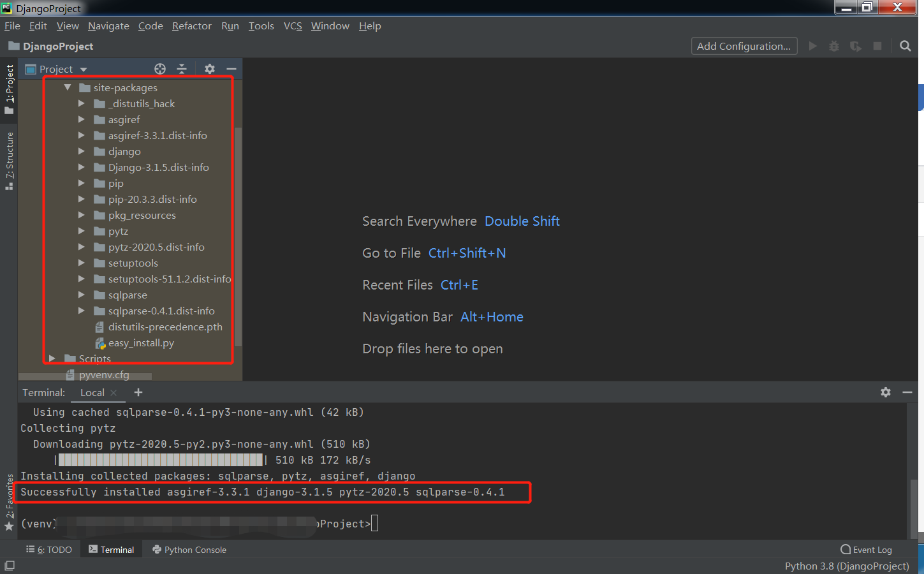Open the Run menu
Viewport: 924px width, 574px height.
coord(230,26)
